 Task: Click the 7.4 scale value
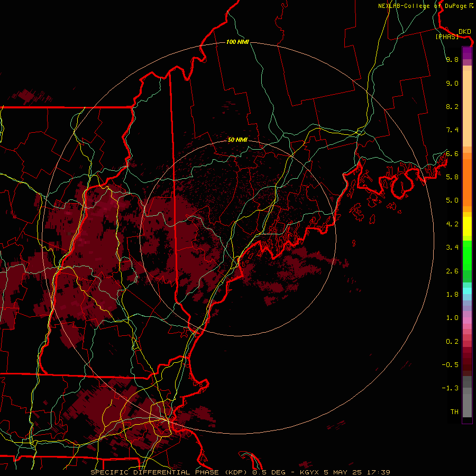(x=452, y=130)
